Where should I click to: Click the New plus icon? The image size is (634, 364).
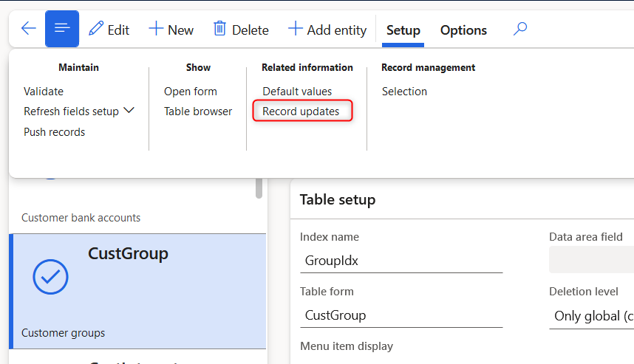pos(156,29)
